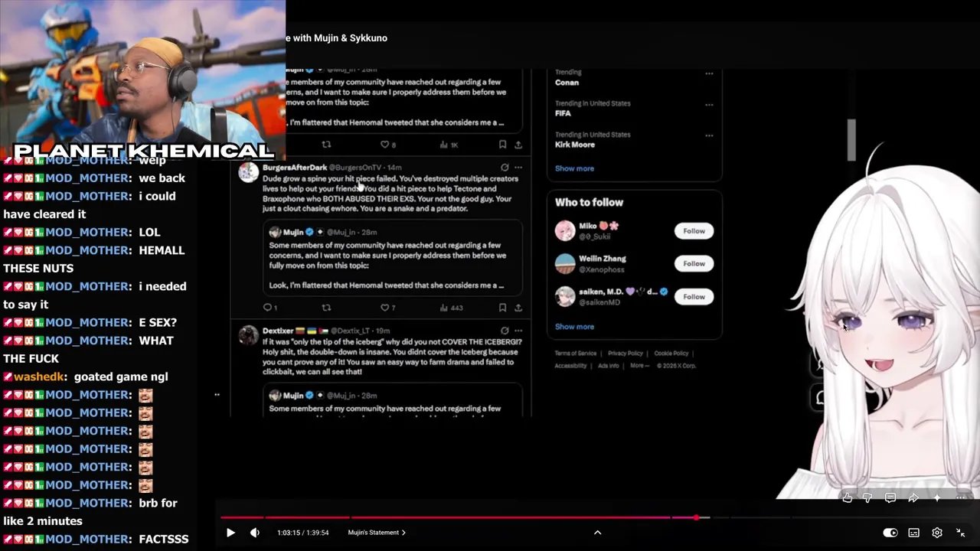Show more trending topics
Screen dimensions: 980x551
point(574,168)
